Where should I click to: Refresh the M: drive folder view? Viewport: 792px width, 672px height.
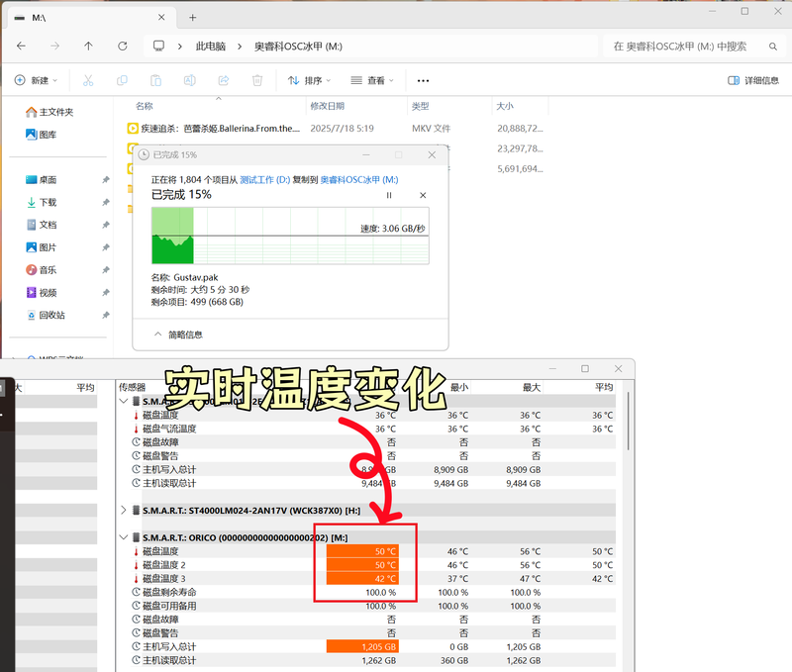122,46
